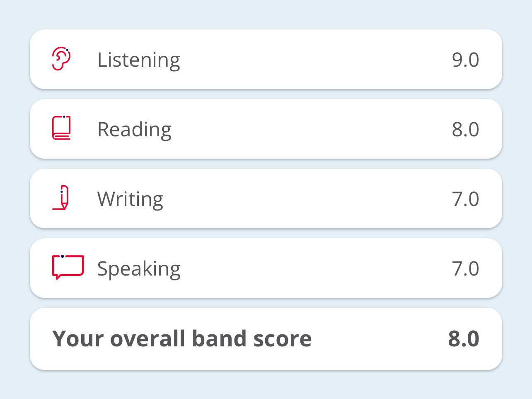Viewport: 532px width, 399px height.
Task: Click the light blue background above cards
Action: (266, 14)
